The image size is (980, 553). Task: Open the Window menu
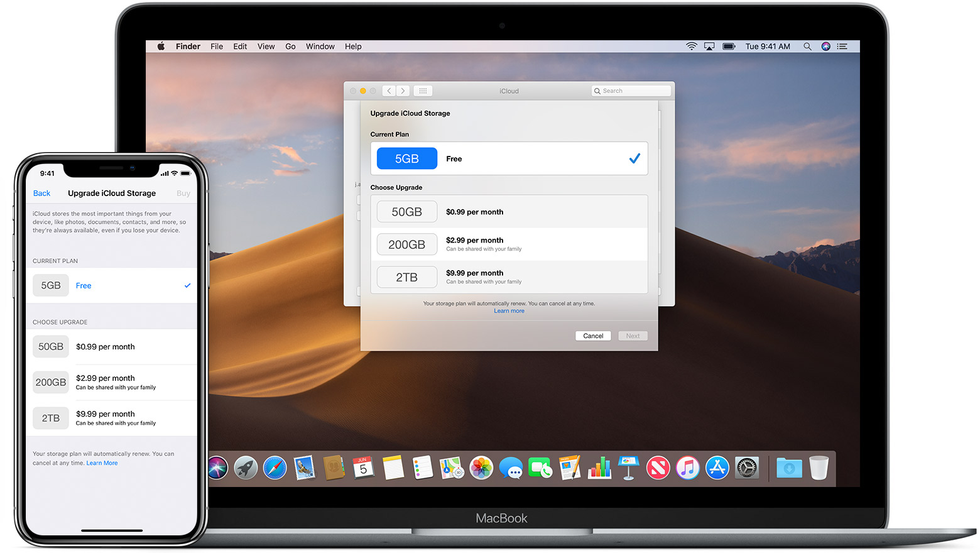[x=320, y=47]
